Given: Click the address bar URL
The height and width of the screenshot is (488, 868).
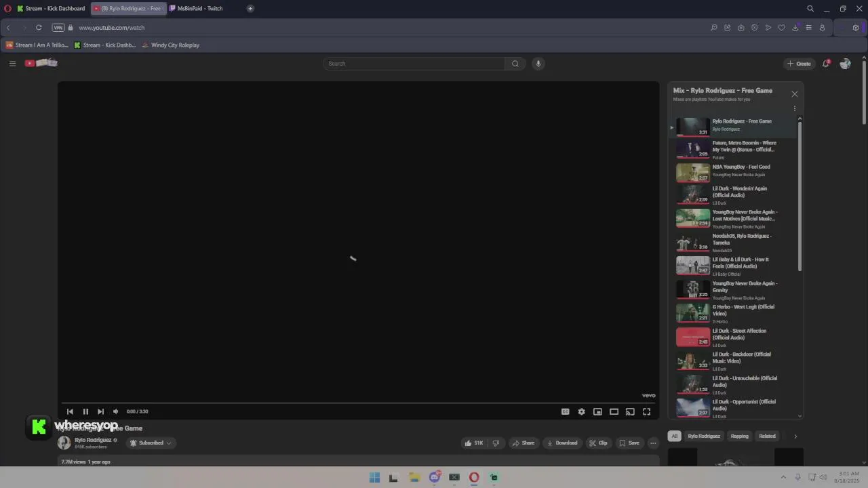Looking at the screenshot, I should tap(111, 28).
